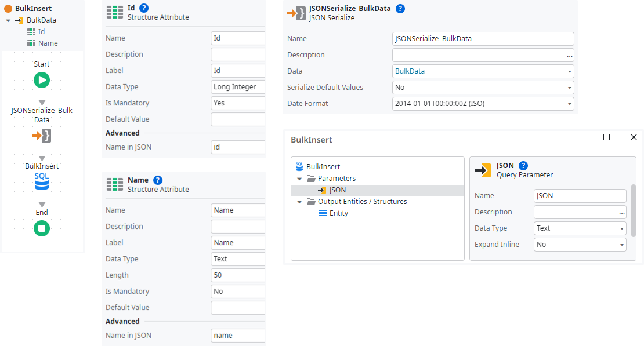Open help via question mark beside JSONSerialize_BulkData

coord(399,8)
